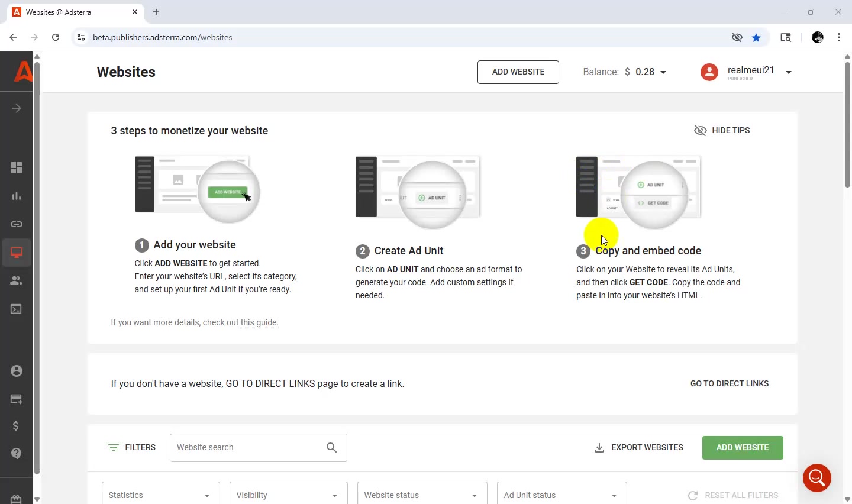Open the Statistics bar chart icon
852x504 pixels.
tap(17, 196)
